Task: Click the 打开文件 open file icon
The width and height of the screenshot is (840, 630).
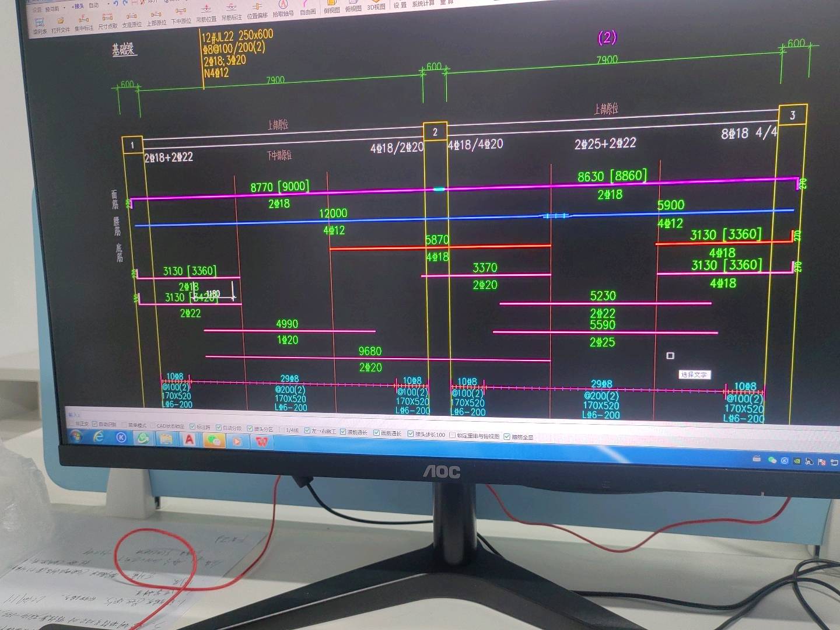Action: [x=61, y=24]
